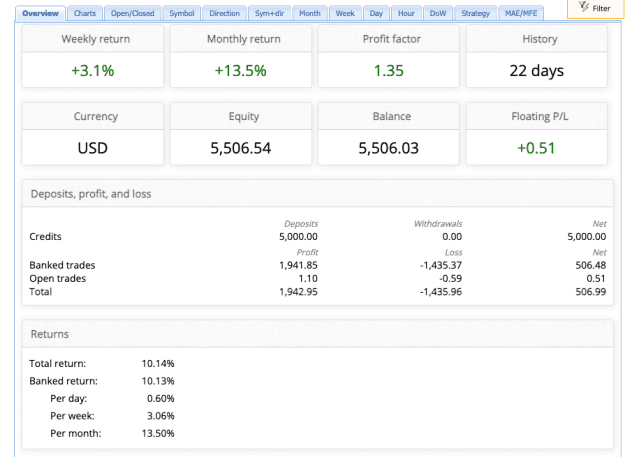
Task: Select the DoW tab
Action: click(438, 14)
